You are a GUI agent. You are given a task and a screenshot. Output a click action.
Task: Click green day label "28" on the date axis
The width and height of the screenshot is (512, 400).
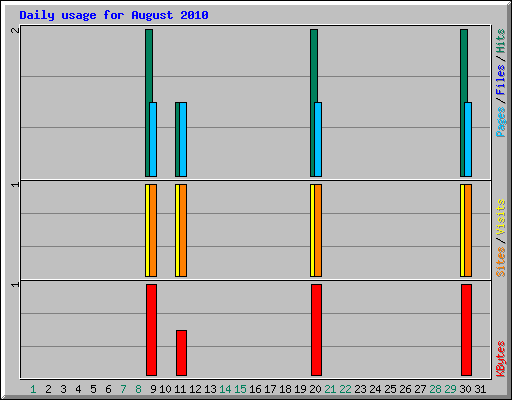click(x=435, y=389)
